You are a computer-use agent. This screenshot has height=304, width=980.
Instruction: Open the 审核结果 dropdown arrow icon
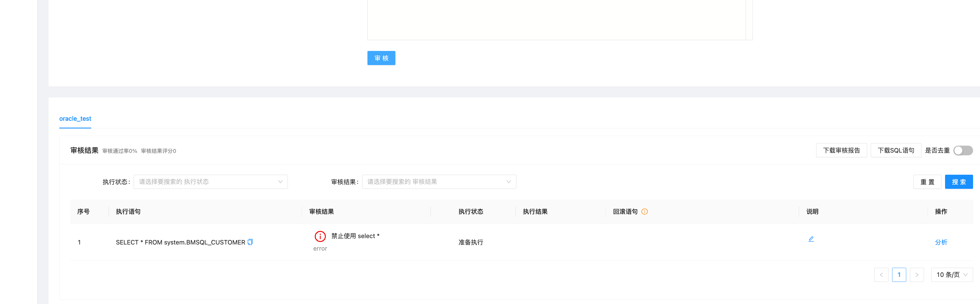(x=509, y=182)
